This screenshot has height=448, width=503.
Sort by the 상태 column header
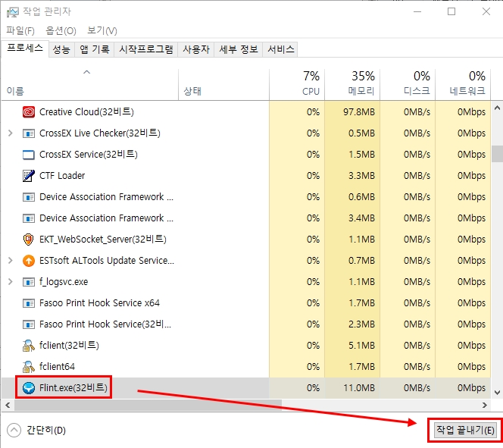pyautogui.click(x=223, y=84)
